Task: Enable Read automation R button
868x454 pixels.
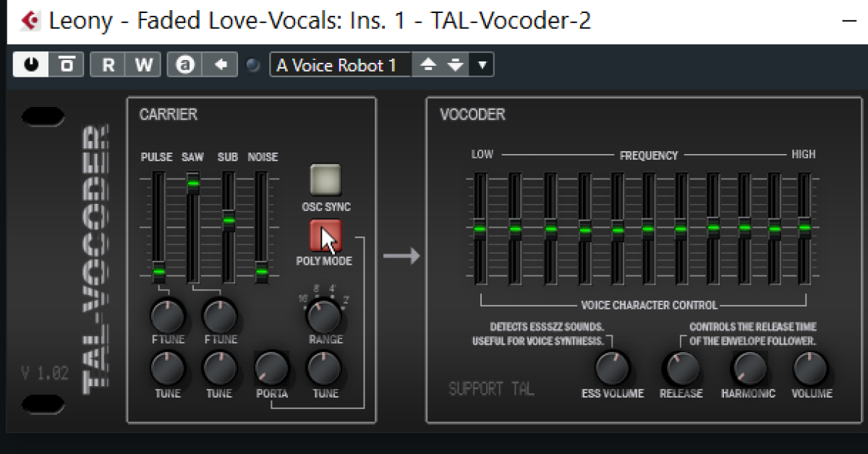Action: click(x=108, y=65)
